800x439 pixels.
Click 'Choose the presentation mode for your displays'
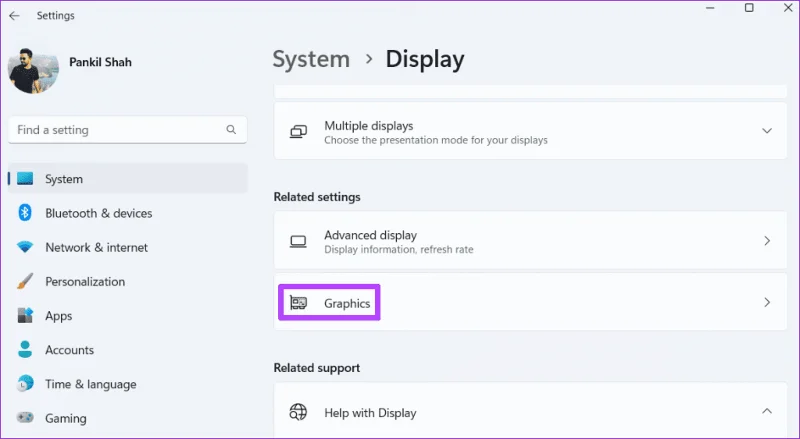coord(436,140)
